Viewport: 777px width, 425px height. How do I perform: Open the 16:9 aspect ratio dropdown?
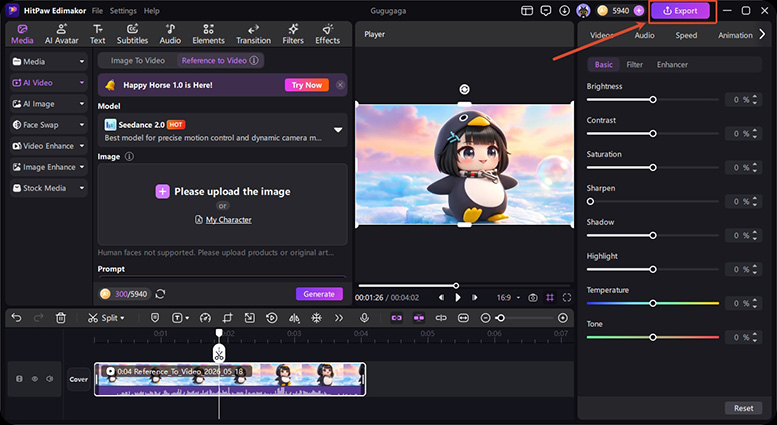pyautogui.click(x=508, y=298)
